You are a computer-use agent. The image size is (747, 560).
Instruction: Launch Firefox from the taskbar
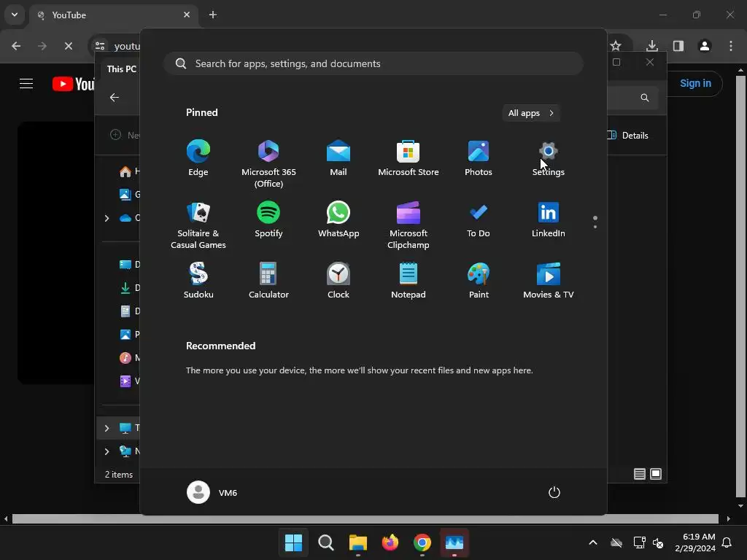(x=390, y=542)
